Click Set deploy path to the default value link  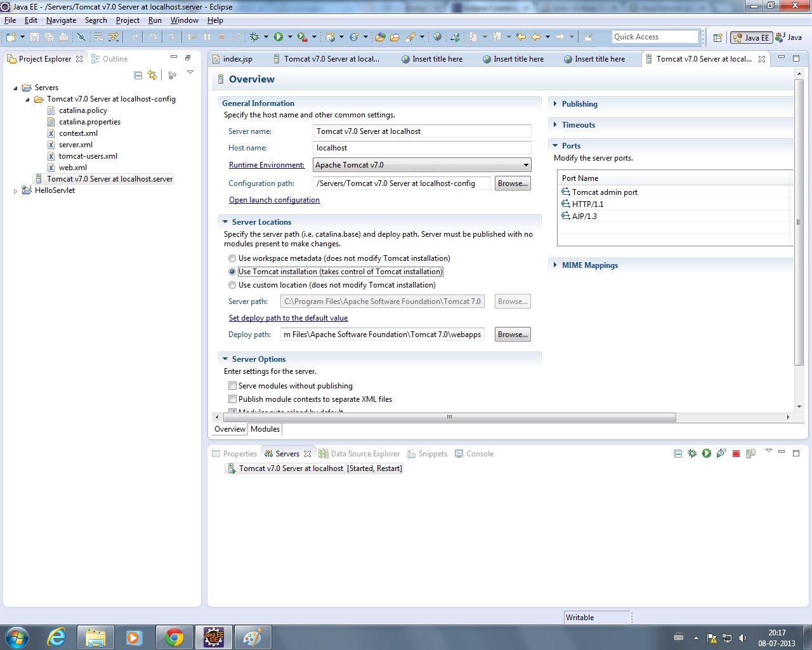288,318
